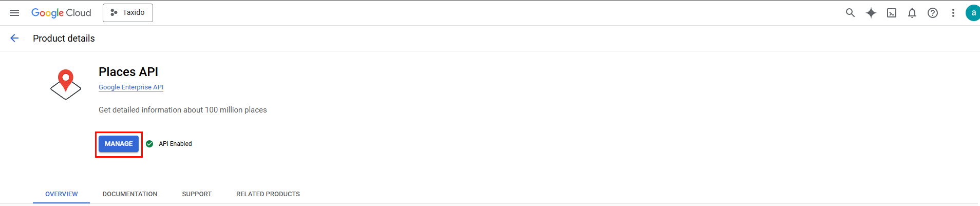Follow the Google Enterprise API link
The image size is (980, 206).
(131, 87)
